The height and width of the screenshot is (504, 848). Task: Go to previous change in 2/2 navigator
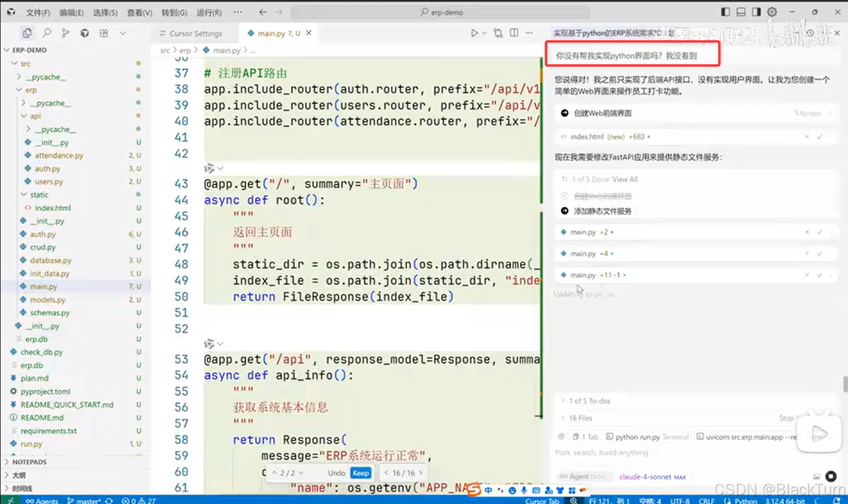pos(274,473)
